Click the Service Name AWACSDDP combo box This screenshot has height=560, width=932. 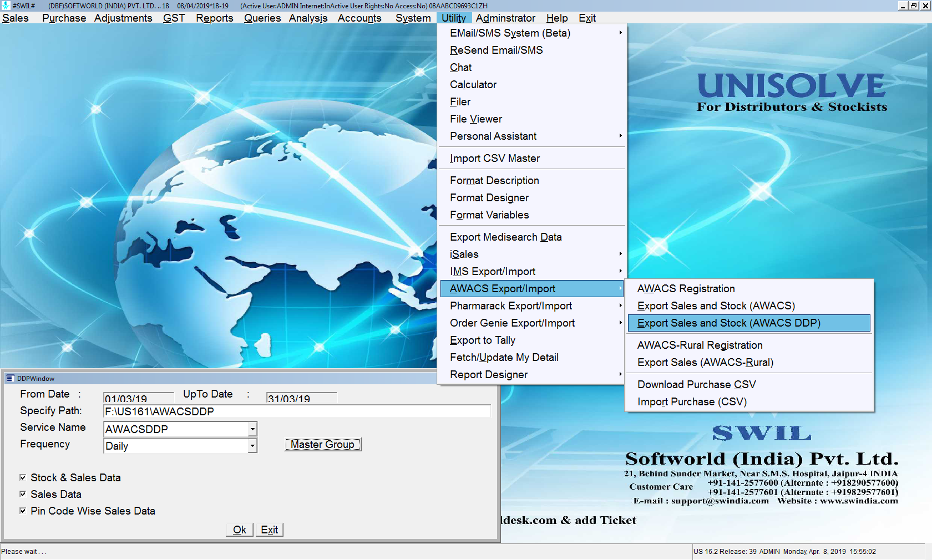coord(180,429)
